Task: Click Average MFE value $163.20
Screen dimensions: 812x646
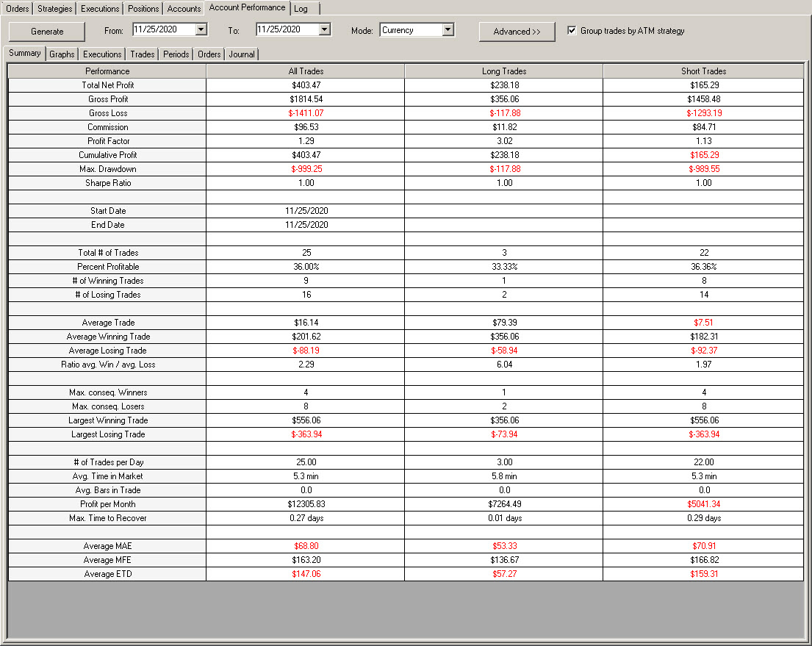Action: point(306,561)
